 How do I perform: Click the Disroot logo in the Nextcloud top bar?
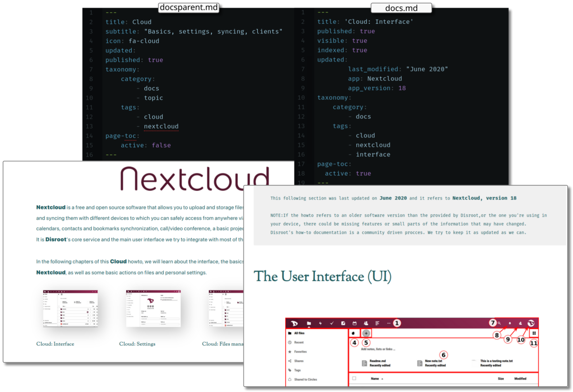295,323
